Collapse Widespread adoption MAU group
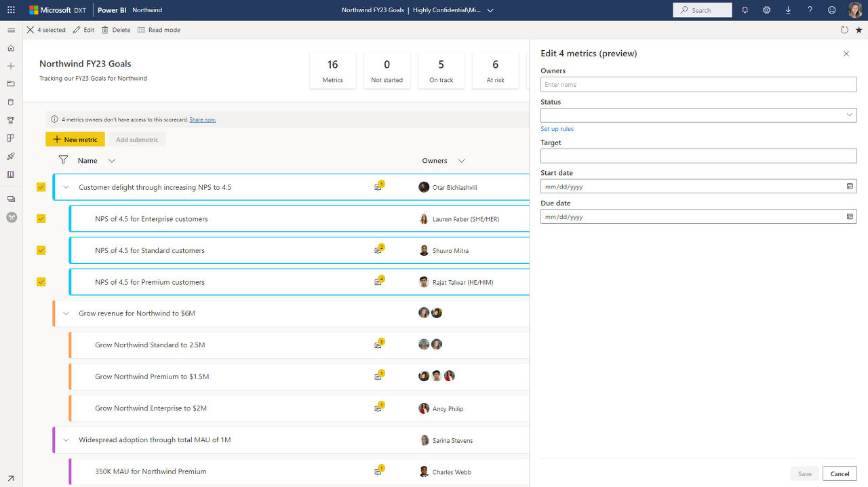This screenshot has height=487, width=868. [x=66, y=440]
